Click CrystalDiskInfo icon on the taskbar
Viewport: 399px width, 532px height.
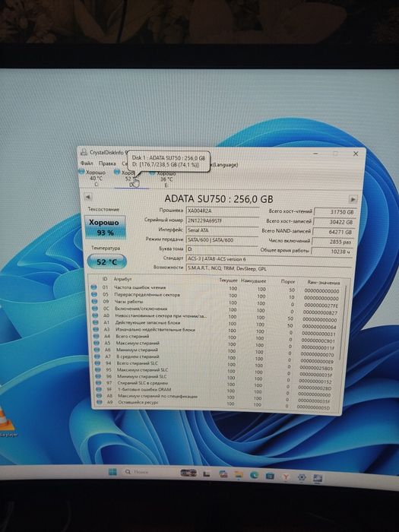318,478
